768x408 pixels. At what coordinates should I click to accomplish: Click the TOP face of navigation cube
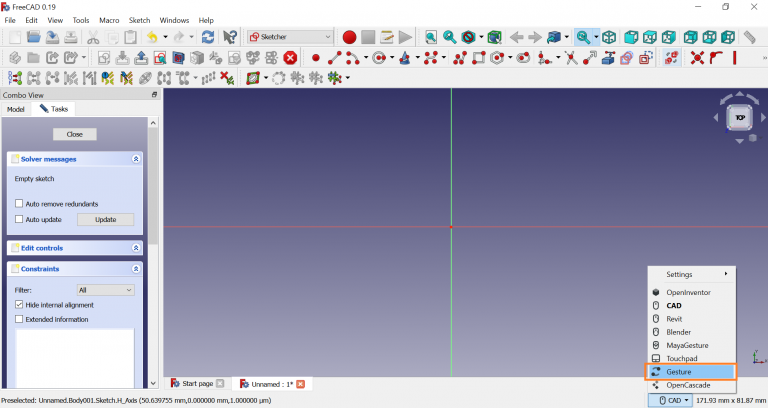tap(740, 117)
